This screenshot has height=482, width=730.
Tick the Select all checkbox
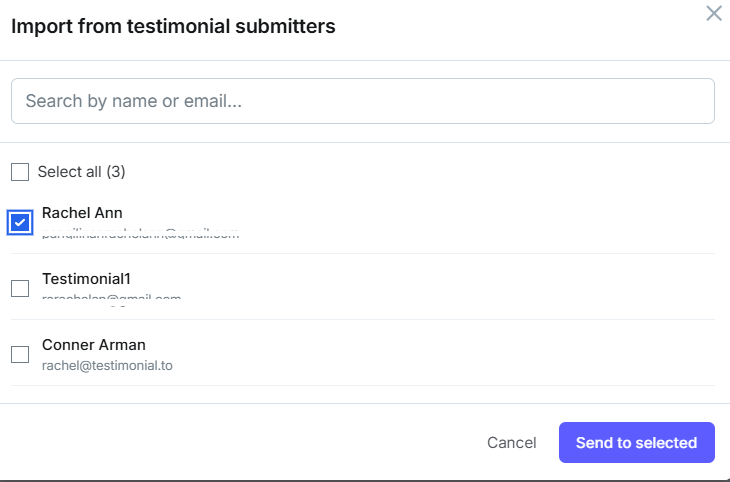[20, 172]
